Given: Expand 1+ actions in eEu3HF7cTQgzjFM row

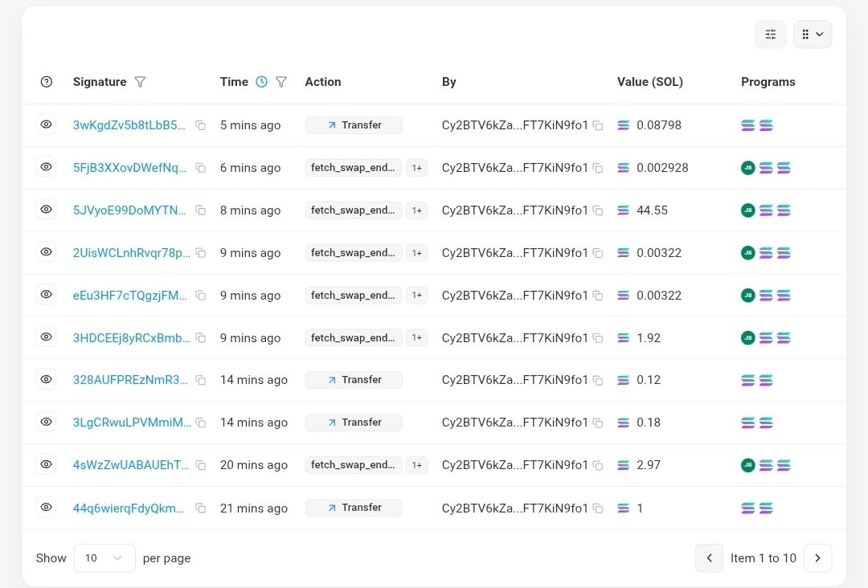Looking at the screenshot, I should [x=417, y=296].
